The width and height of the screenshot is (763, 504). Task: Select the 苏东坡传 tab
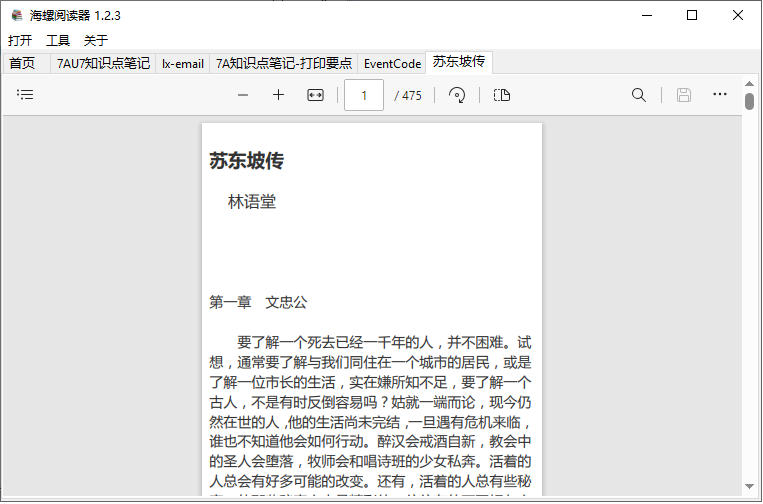[x=459, y=62]
